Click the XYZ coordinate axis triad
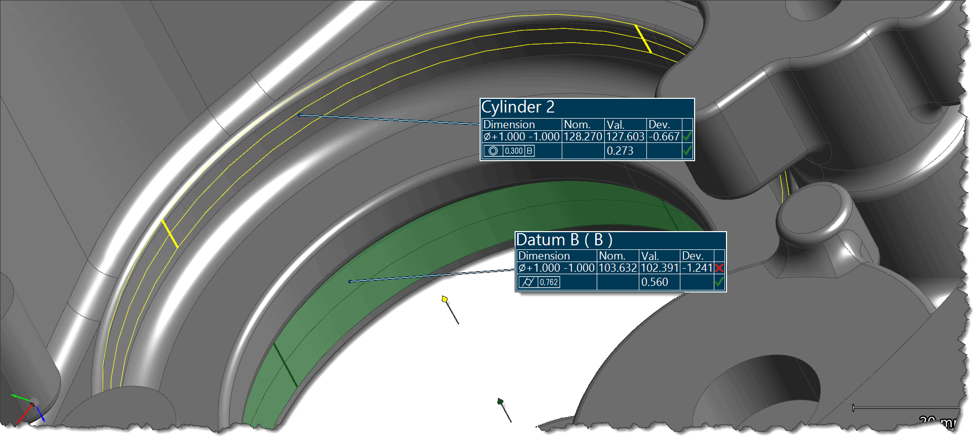Viewport: 980px width, 444px height. pos(28,409)
